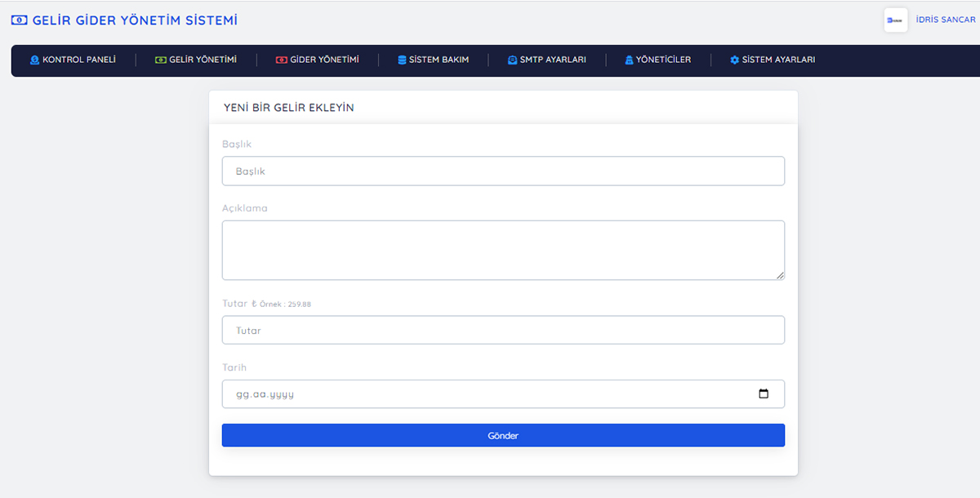Click the SMTP Ayarları mail icon
This screenshot has height=498, width=980.
click(512, 60)
